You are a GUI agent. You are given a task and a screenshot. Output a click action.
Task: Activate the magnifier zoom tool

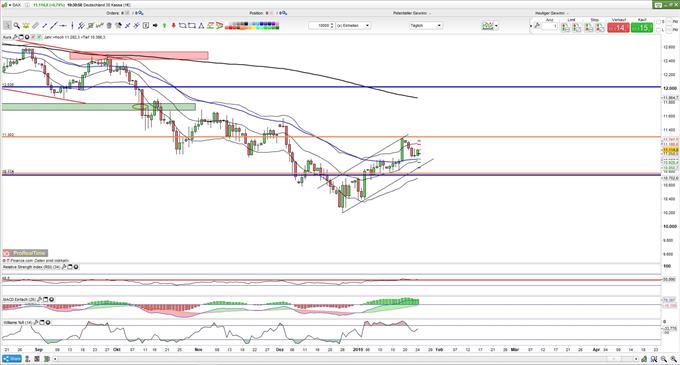pos(16,26)
